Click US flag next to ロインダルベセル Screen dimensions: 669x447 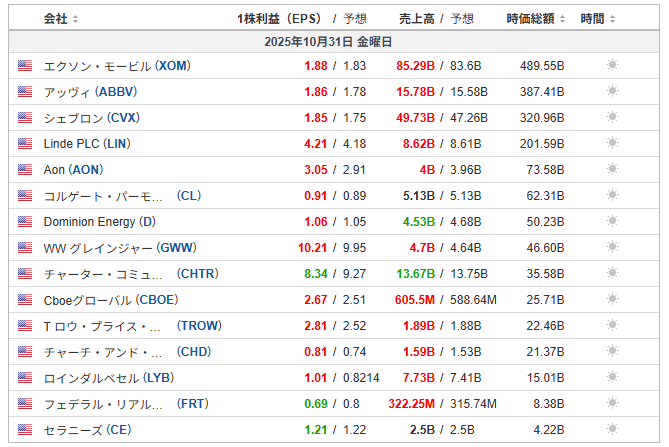(25, 377)
